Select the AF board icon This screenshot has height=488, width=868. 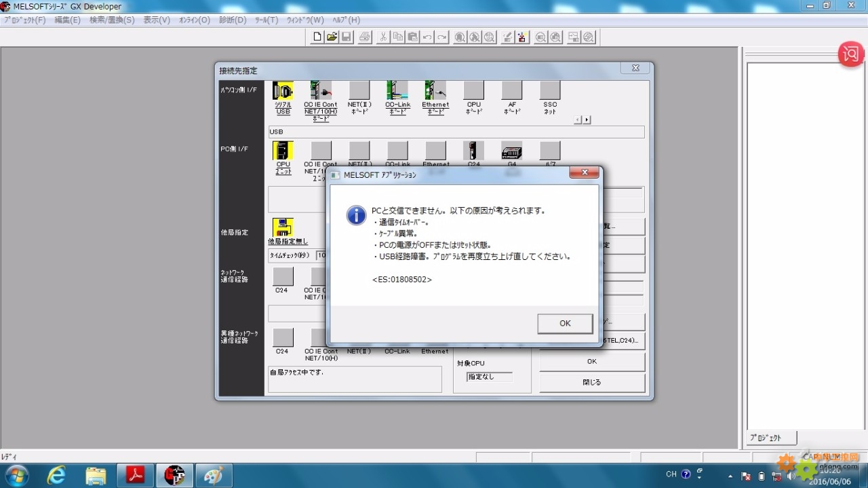[x=512, y=91]
